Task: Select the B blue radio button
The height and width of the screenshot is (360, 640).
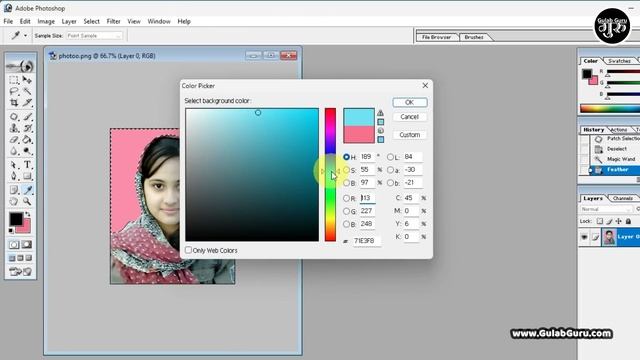Action: coord(346,224)
